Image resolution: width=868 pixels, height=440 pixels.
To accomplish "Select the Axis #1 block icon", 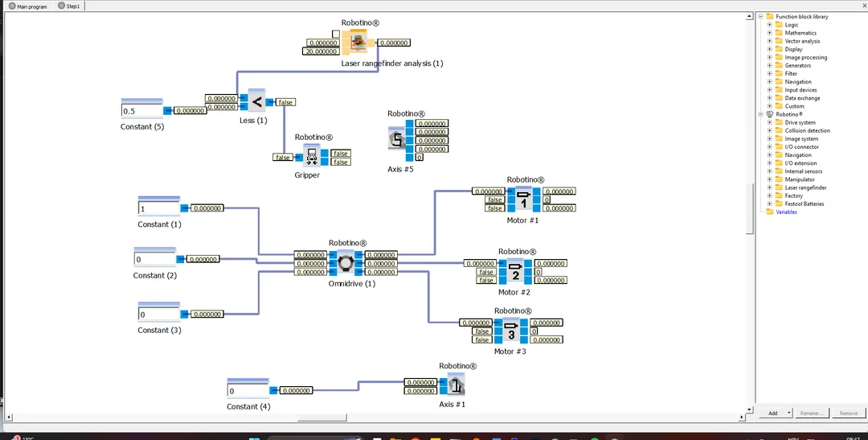I will coord(456,385).
